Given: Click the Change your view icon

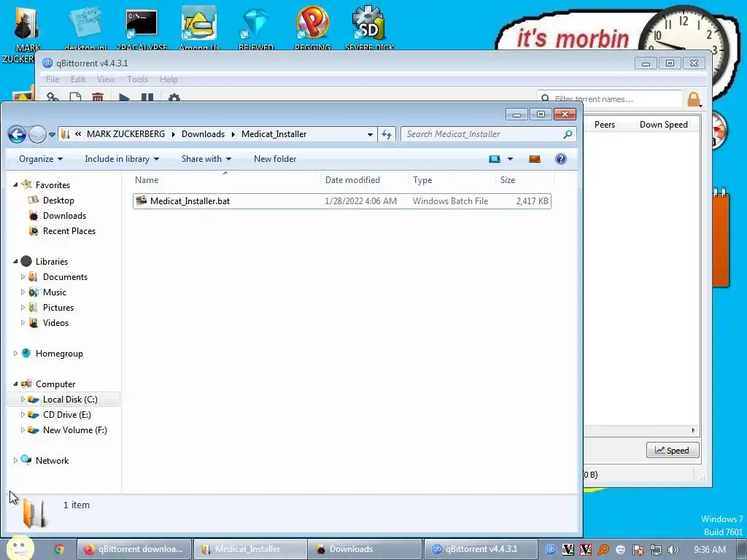Looking at the screenshot, I should point(495,159).
